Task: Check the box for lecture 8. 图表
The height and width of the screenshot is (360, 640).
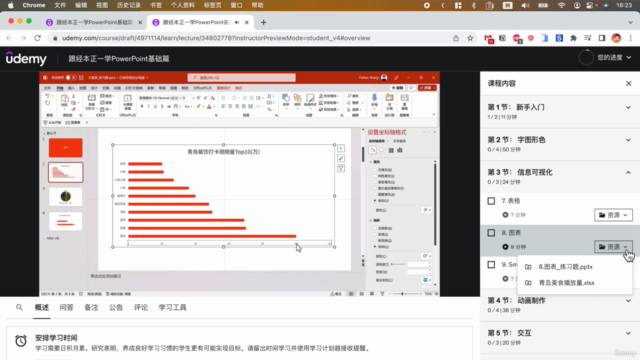Action: click(x=491, y=233)
